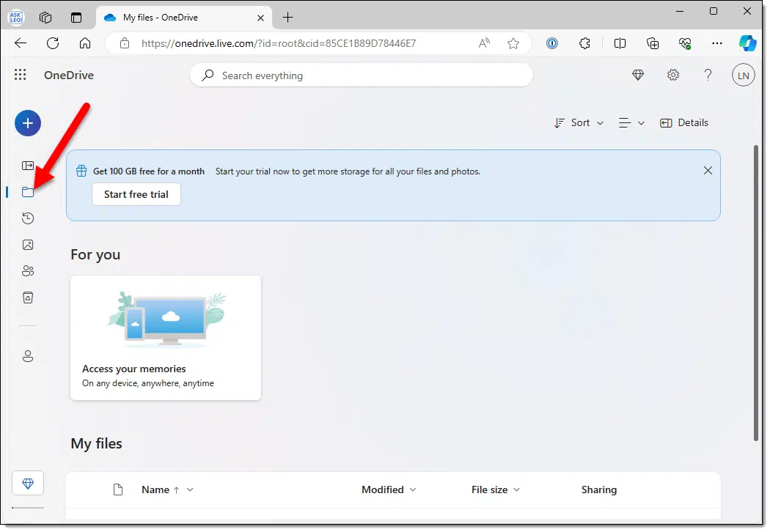Click the premium diamond button at sidebar bottom
770x532 pixels.
click(x=28, y=484)
